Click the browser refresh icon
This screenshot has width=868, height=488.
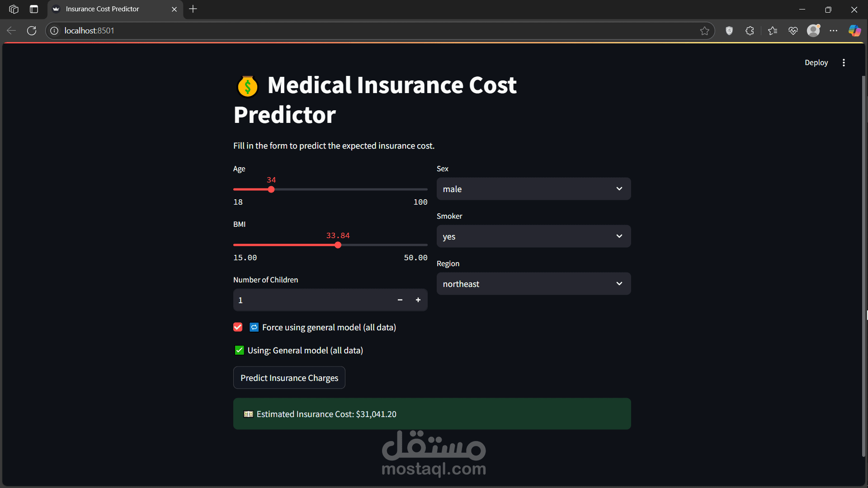coord(32,31)
